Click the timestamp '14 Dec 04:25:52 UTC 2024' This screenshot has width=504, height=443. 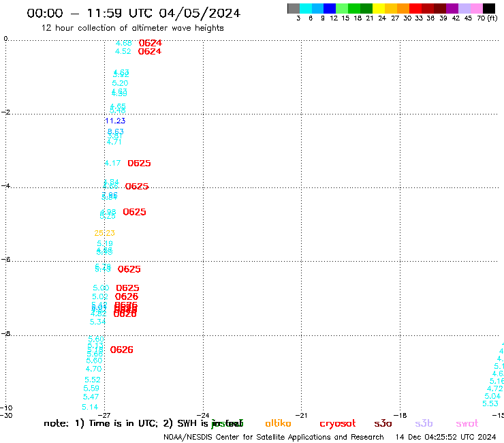point(445,437)
